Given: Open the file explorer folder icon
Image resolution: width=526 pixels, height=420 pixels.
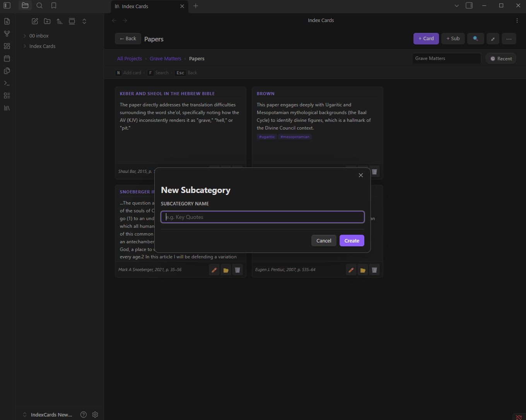Looking at the screenshot, I should click(25, 6).
